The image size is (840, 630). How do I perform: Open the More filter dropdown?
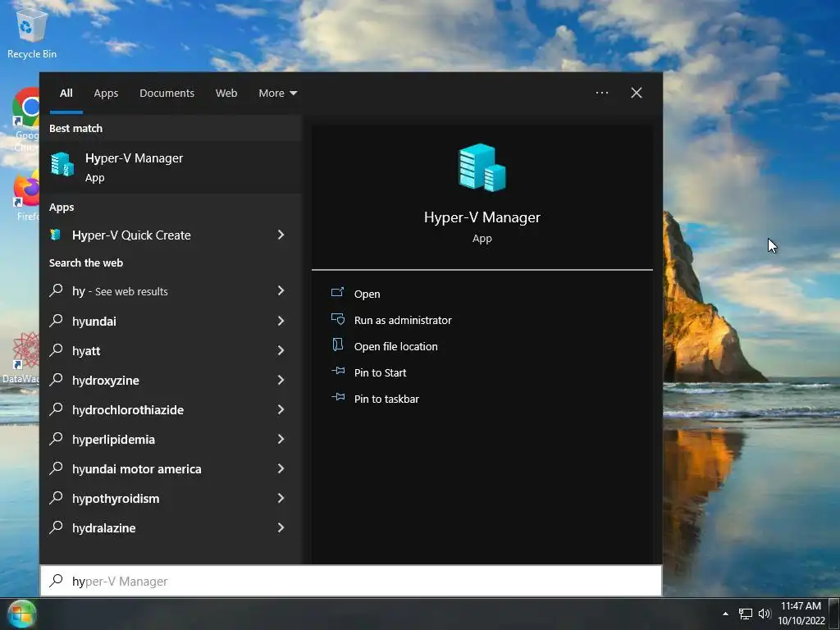coord(277,94)
